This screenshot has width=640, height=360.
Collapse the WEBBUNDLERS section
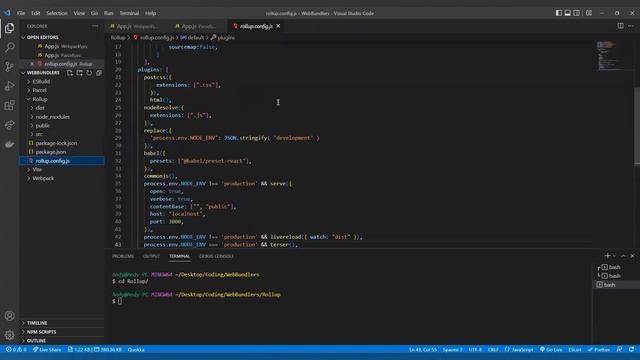click(43, 73)
